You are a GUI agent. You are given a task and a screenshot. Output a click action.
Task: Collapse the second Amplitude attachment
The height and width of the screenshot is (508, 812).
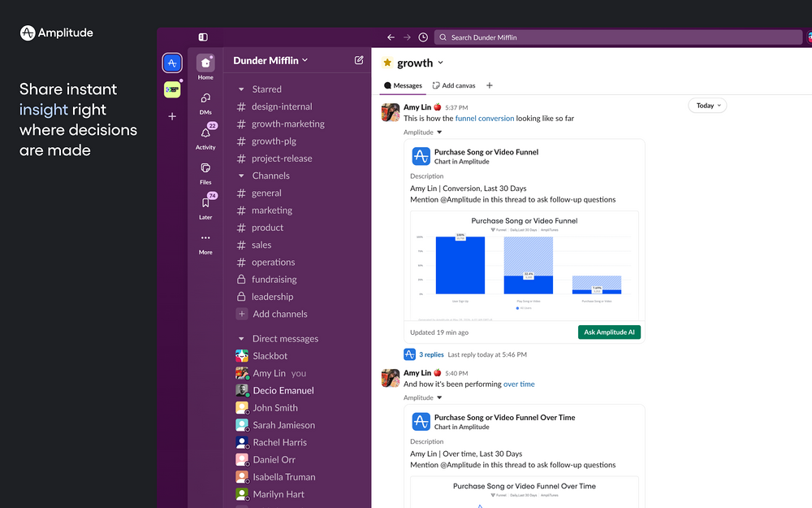point(439,397)
